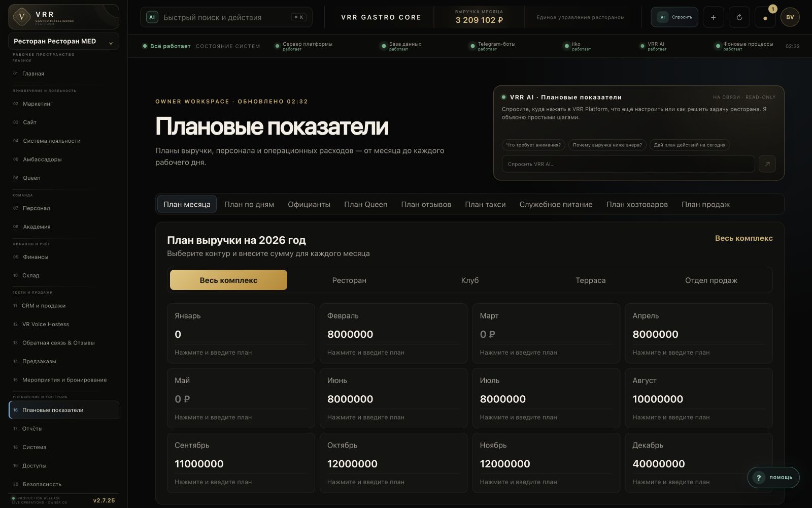812x508 pixels.
Task: Open the Служебное питание tab
Action: click(556, 204)
